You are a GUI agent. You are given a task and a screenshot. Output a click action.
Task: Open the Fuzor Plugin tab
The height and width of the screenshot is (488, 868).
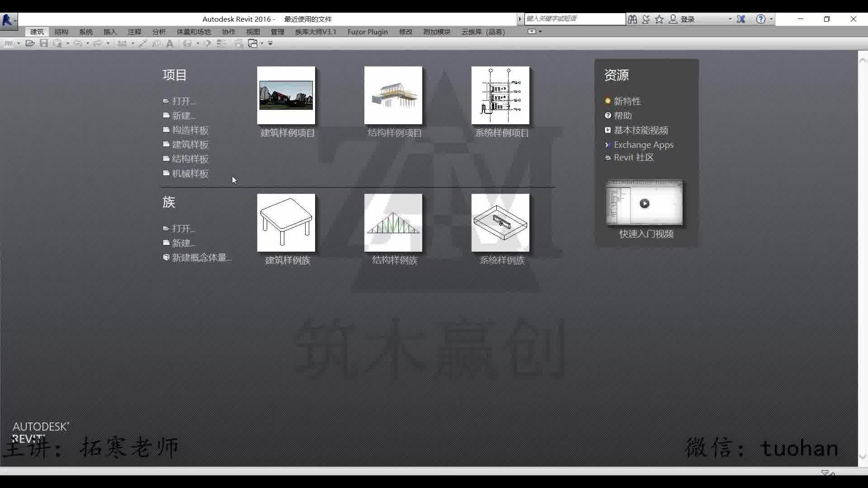pyautogui.click(x=368, y=32)
